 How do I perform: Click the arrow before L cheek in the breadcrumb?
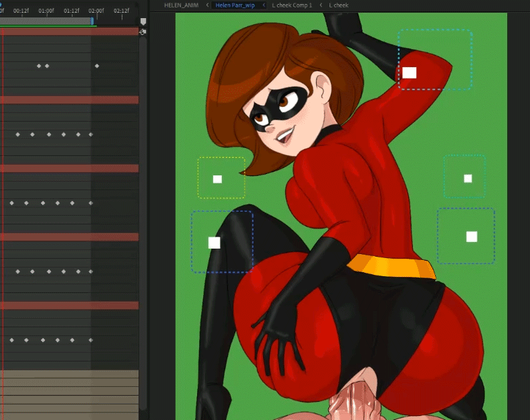(320, 5)
